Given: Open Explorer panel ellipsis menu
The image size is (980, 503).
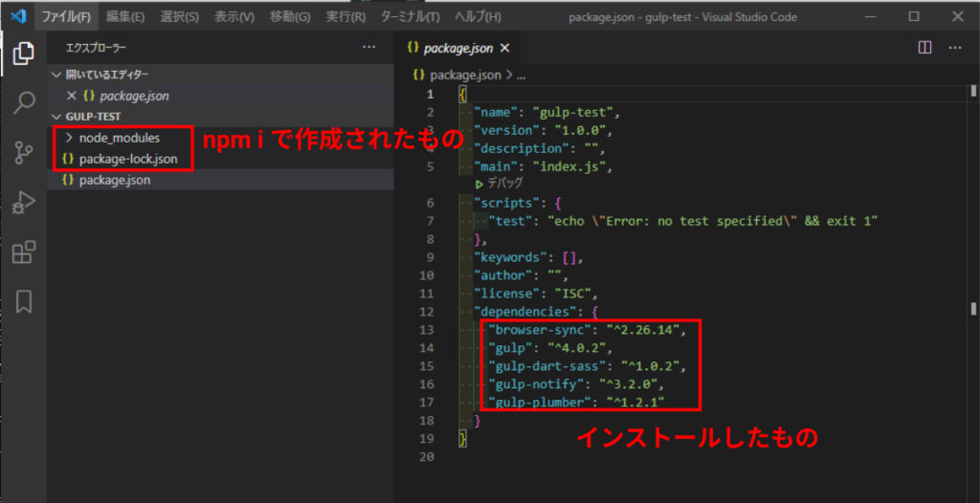Looking at the screenshot, I should [368, 48].
